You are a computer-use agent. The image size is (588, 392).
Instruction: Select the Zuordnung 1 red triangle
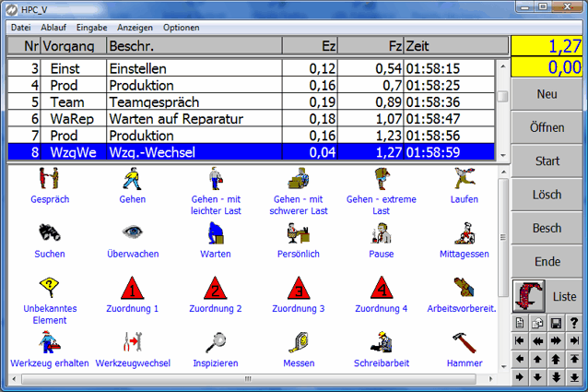click(132, 288)
